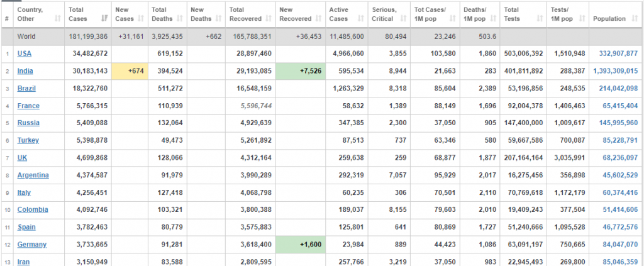Open the Russia country link

pos(28,123)
